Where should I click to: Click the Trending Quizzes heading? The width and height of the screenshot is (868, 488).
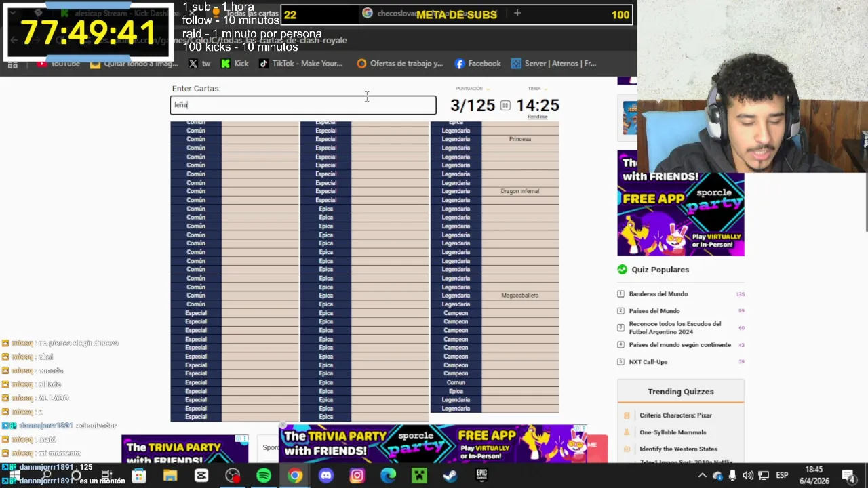tap(680, 392)
